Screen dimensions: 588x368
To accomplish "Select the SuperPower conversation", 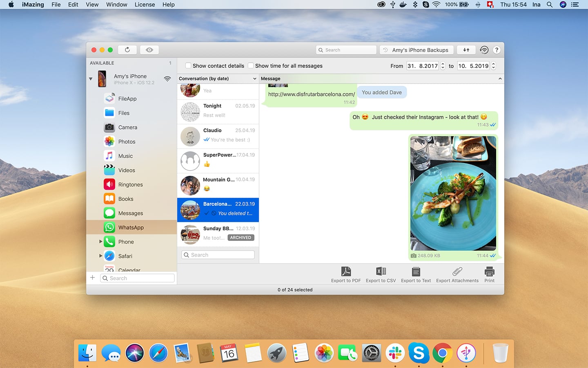I will tap(218, 161).
